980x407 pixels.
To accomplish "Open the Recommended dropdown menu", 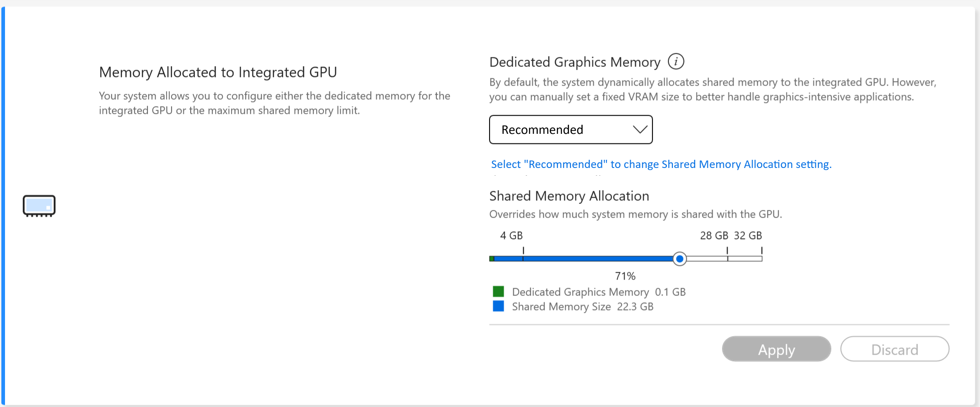I will (571, 130).
